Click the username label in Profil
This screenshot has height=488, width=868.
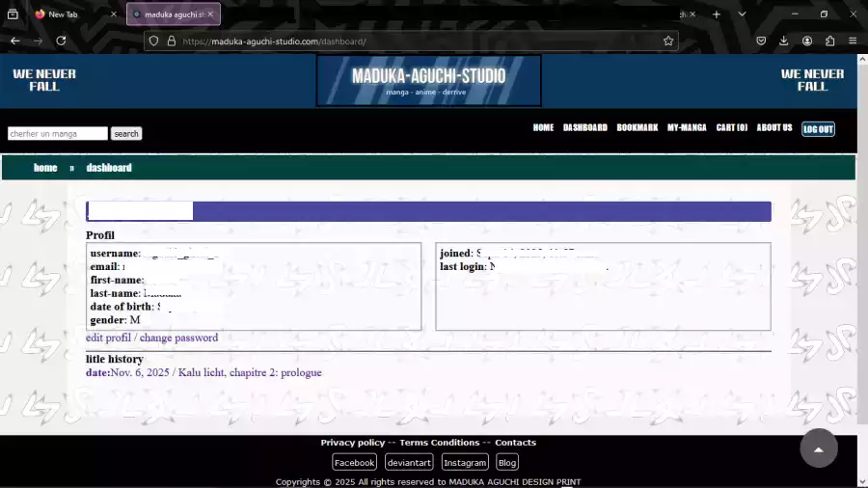click(115, 254)
